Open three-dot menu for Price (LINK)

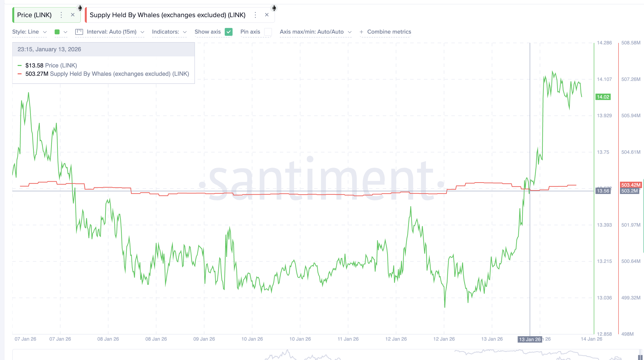pyautogui.click(x=61, y=15)
